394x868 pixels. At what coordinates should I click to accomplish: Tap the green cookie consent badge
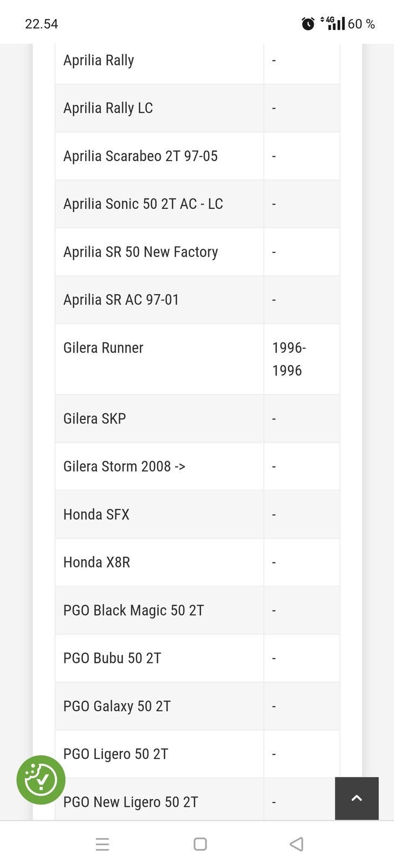41,780
